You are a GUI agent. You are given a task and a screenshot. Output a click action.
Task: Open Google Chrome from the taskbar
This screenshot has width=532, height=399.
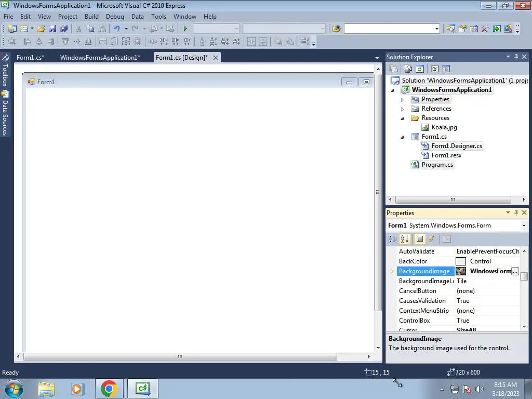pos(109,389)
